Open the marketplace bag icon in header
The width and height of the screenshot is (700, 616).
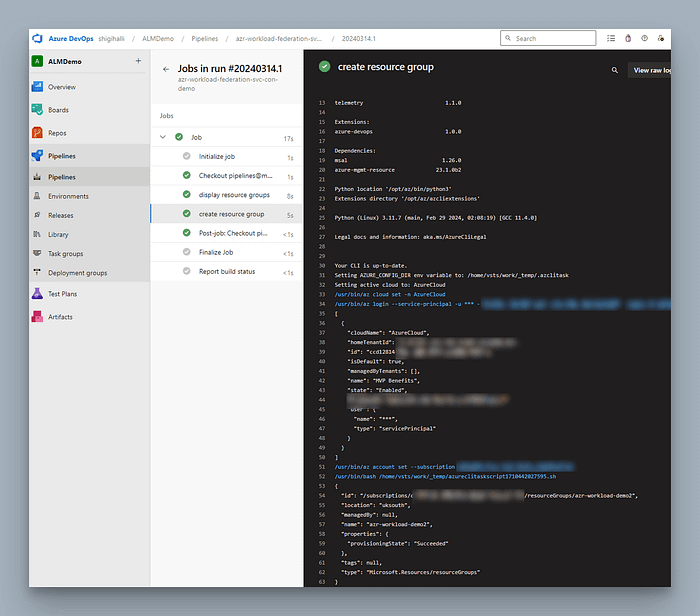(x=628, y=38)
